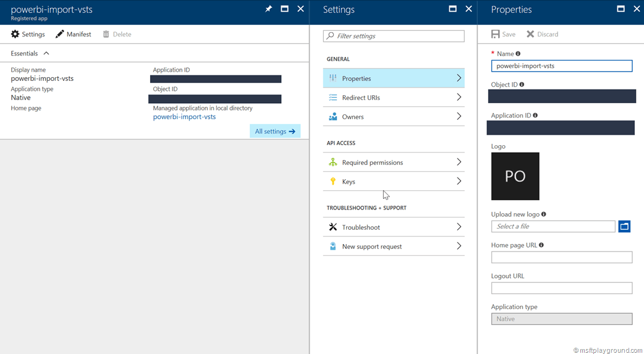Close the Settings blade

click(x=468, y=9)
